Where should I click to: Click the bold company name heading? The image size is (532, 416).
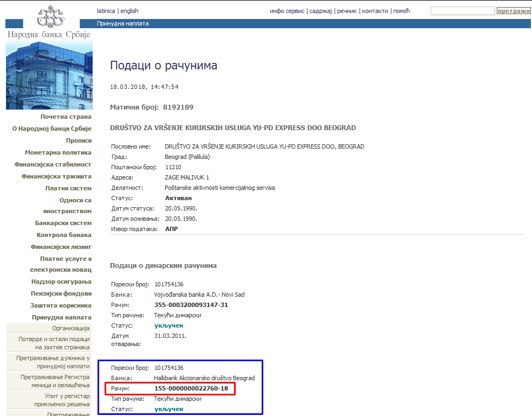[x=233, y=128]
